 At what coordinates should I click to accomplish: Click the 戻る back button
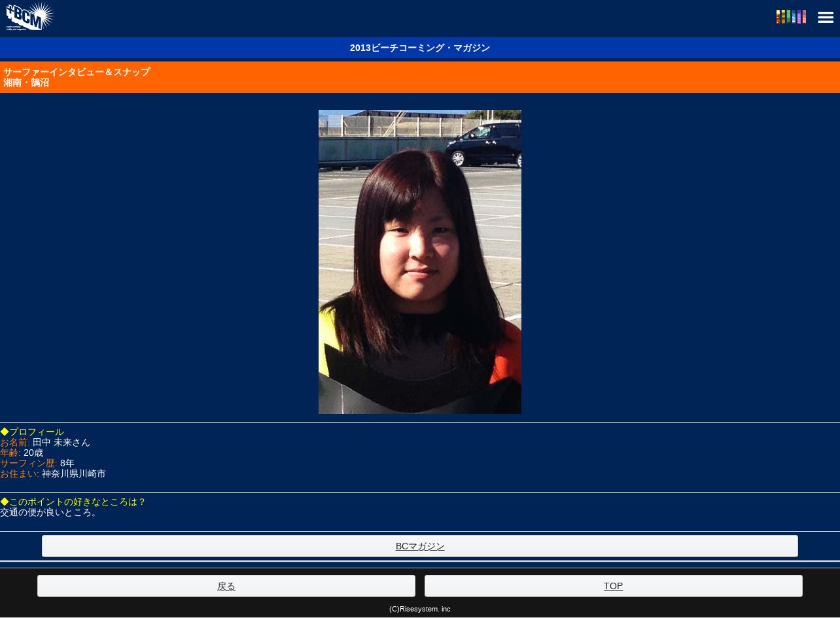(226, 586)
